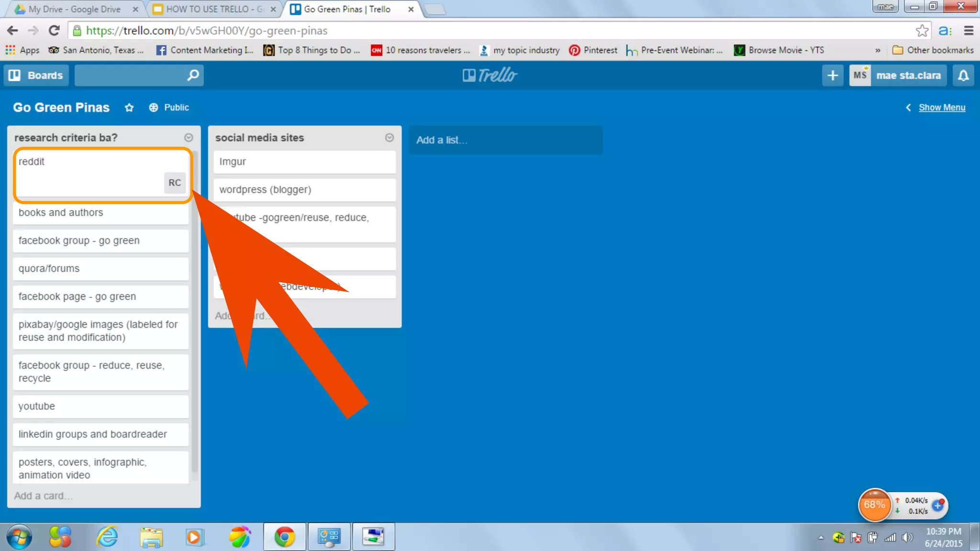Change Public board visibility setting
The height and width of the screenshot is (551, 980).
169,108
